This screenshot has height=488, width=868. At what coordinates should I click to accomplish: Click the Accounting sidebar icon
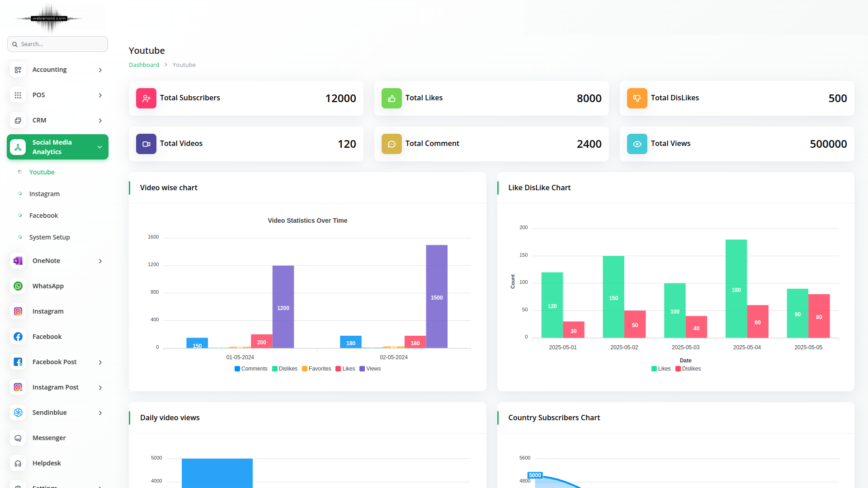coord(18,70)
